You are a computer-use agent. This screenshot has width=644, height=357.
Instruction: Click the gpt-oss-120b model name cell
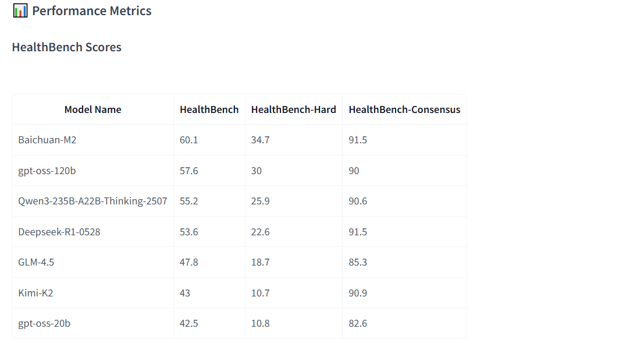47,171
